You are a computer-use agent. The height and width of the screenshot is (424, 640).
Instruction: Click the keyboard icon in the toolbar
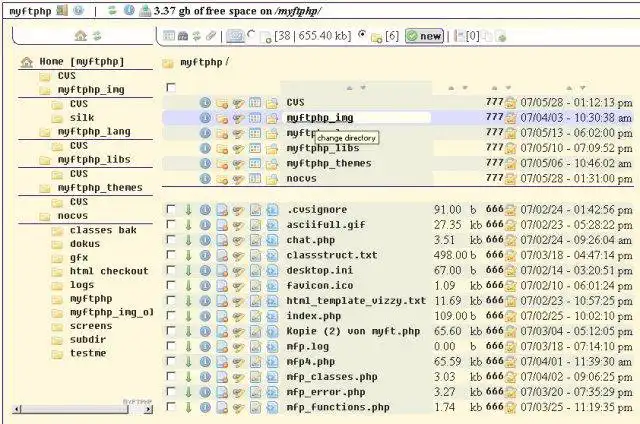pos(236,36)
